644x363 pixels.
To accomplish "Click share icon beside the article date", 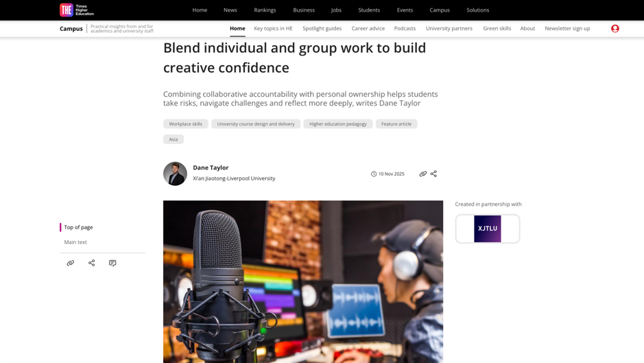I will point(433,174).
